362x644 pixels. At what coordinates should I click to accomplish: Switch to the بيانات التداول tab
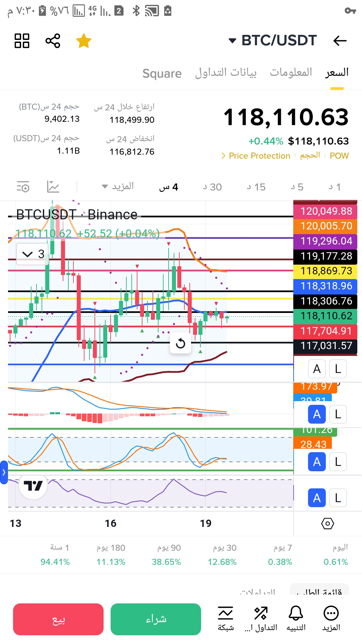click(226, 72)
